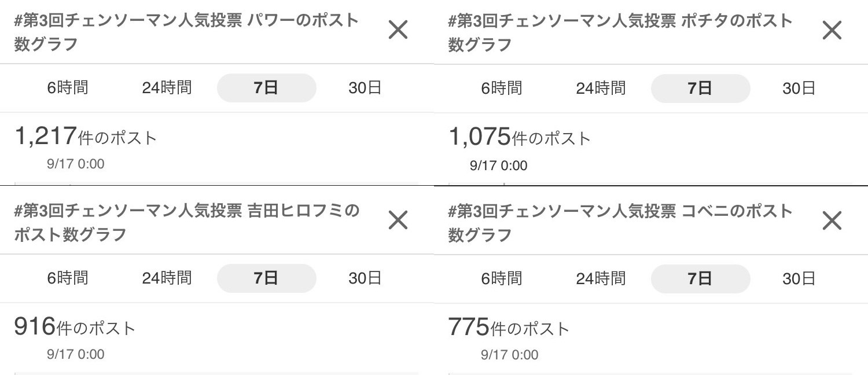Select 6時間 range in ポチタ graph
868x375 pixels.
pyautogui.click(x=502, y=88)
